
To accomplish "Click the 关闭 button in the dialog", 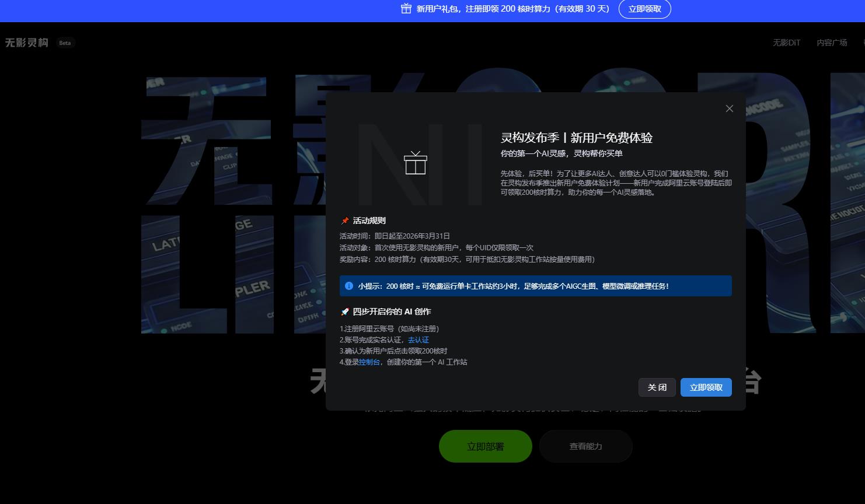I will (x=657, y=387).
